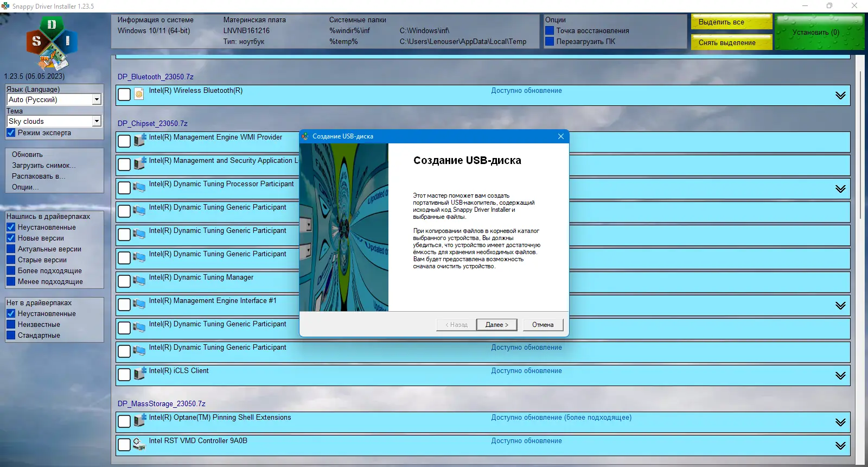Open the Распаковать в... menu item
Image resolution: width=868 pixels, height=467 pixels.
coord(39,176)
